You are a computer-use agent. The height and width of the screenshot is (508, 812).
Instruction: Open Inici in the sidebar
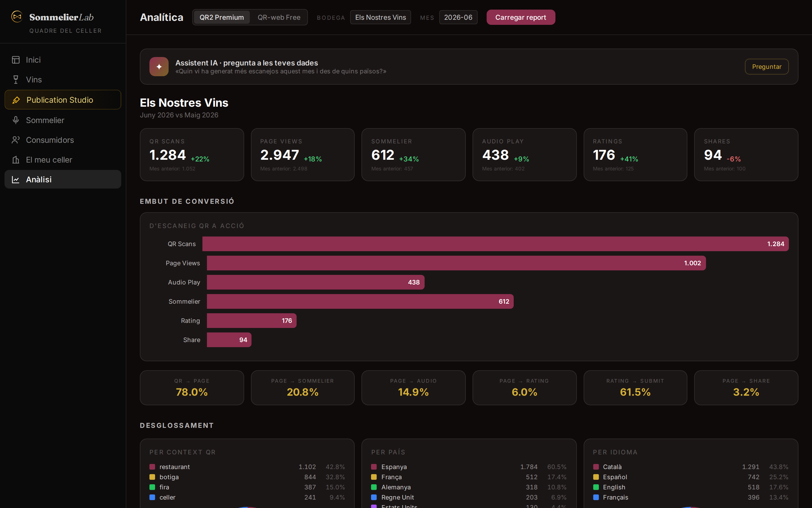[x=63, y=60]
